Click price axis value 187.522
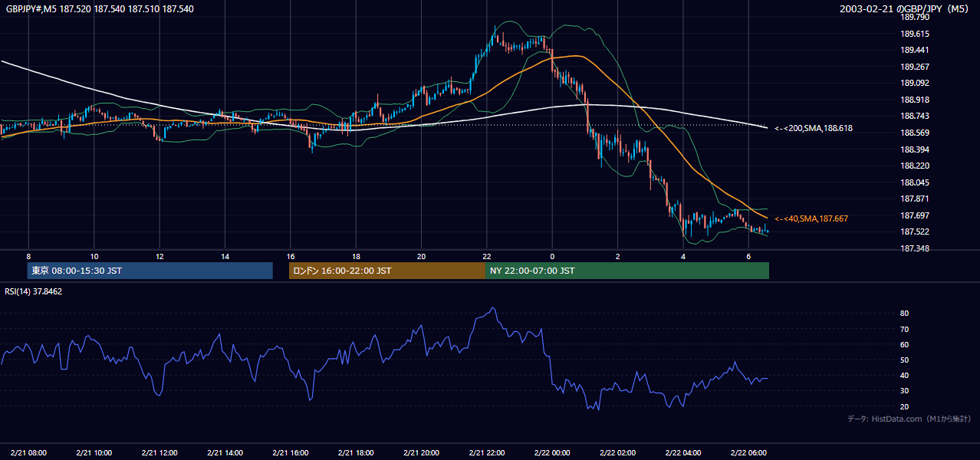Viewport: 980px width, 460px height. [x=915, y=232]
